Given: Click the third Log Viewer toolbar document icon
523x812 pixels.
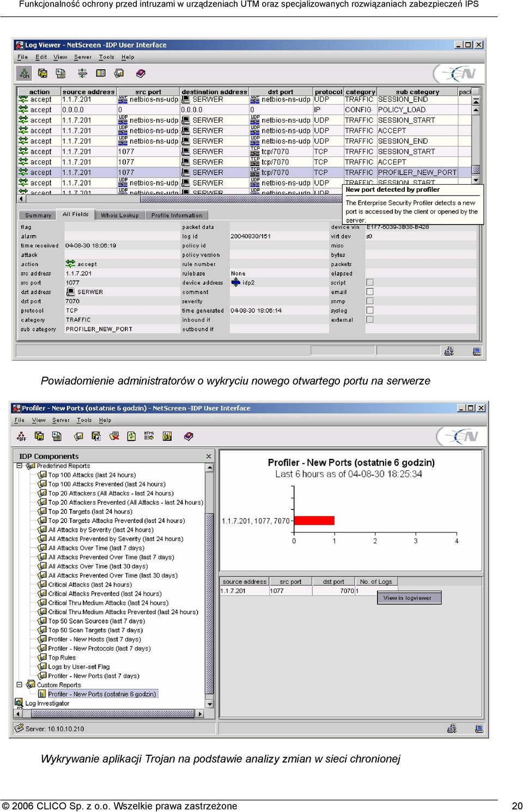Looking at the screenshot, I should coord(60,73).
